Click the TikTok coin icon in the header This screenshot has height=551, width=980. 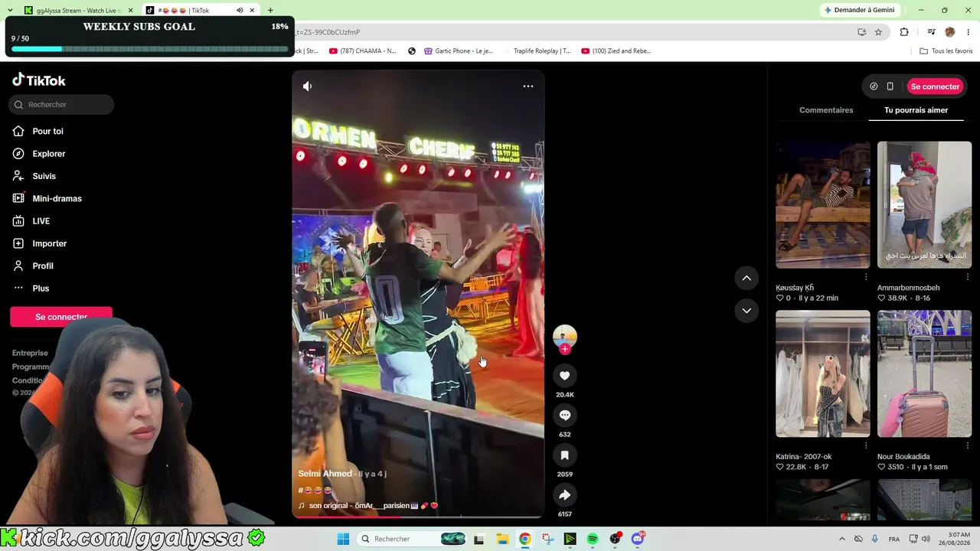tap(874, 86)
